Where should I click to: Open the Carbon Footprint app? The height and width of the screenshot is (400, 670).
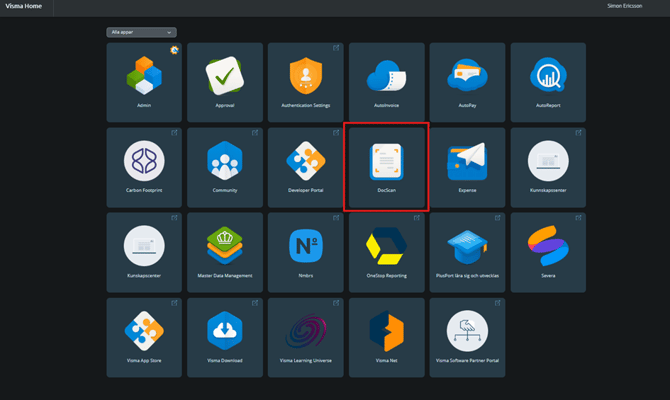click(144, 165)
